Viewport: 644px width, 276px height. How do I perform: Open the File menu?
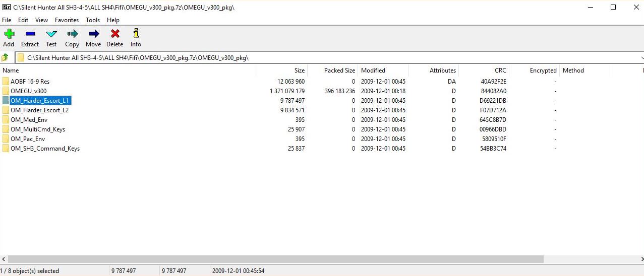[x=7, y=20]
